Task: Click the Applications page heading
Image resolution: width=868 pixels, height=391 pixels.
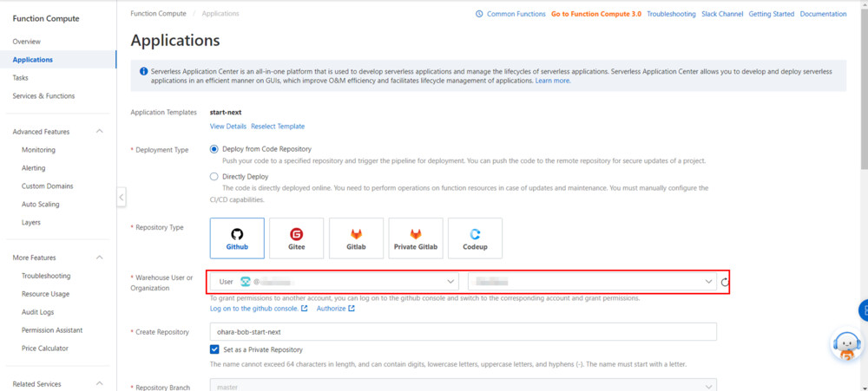Action: [x=175, y=41]
